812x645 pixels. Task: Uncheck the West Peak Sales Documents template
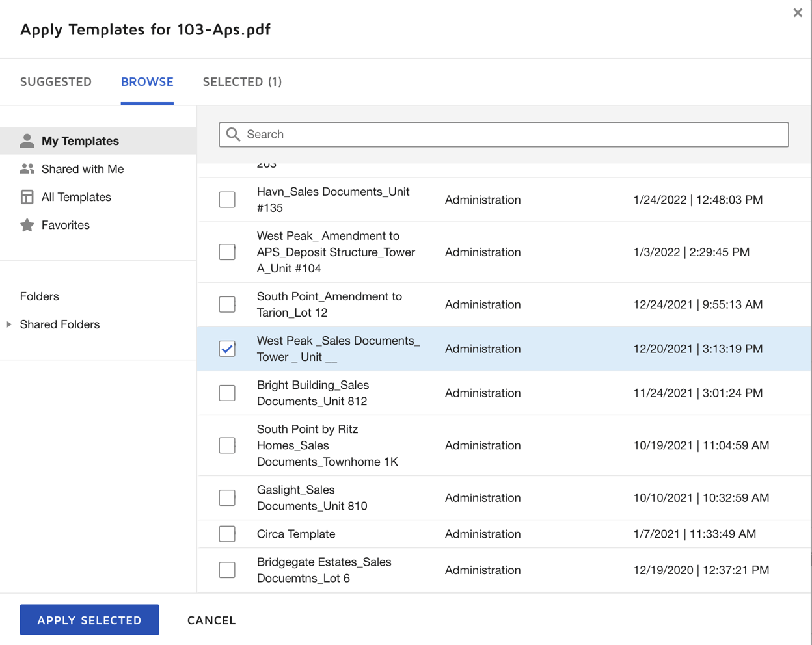(227, 349)
